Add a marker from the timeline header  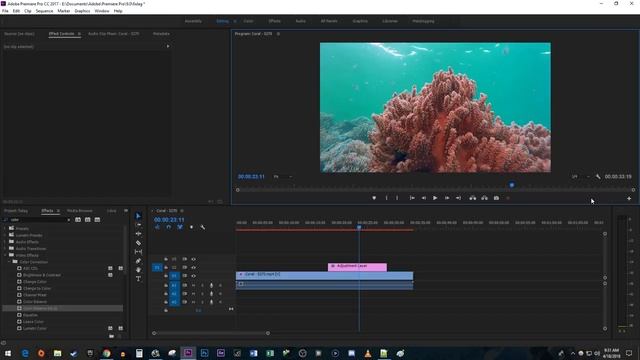[191, 227]
